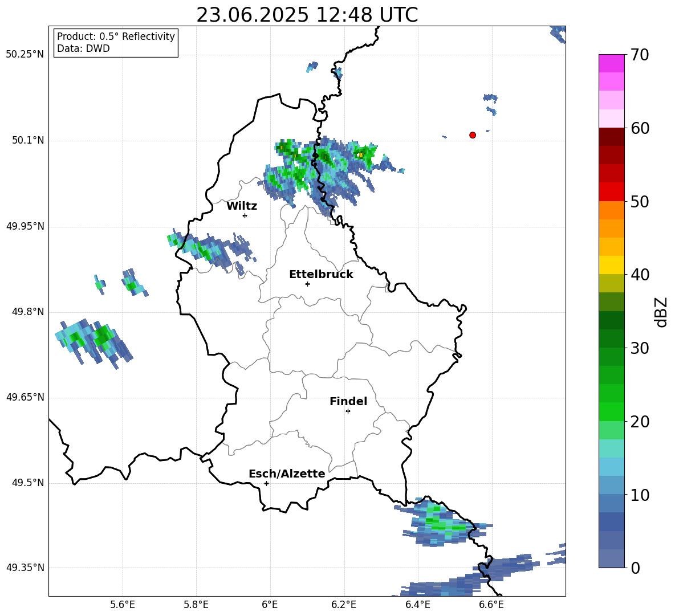Click the 40 dBZ colorbar tick label
This screenshot has width=675, height=616.
(x=640, y=275)
